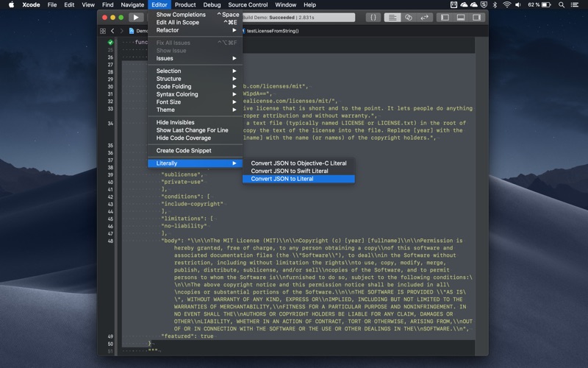Screen dimensions: 588x368
Task: Click testLicenseFromString() in the jump bar
Action: pyautogui.click(x=273, y=31)
